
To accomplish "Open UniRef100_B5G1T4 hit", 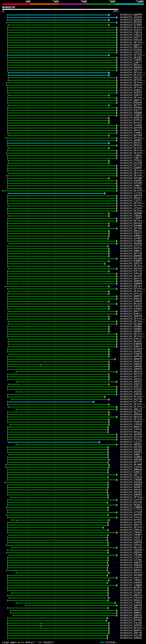I will pyautogui.click(x=131, y=48).
